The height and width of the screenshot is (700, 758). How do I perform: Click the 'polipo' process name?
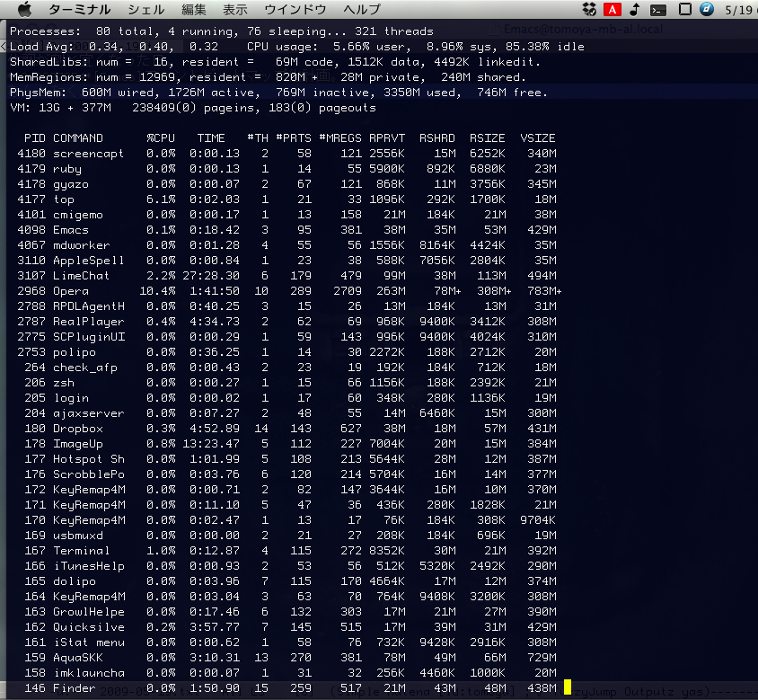point(75,352)
